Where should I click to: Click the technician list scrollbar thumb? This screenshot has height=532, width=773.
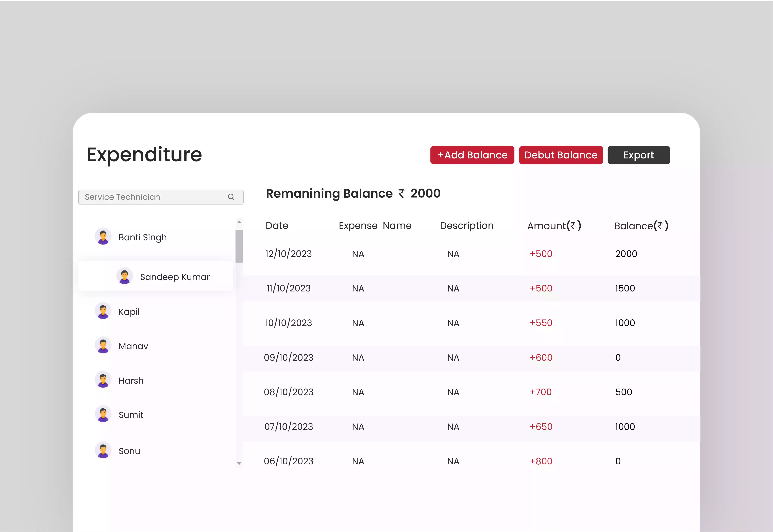pos(239,246)
